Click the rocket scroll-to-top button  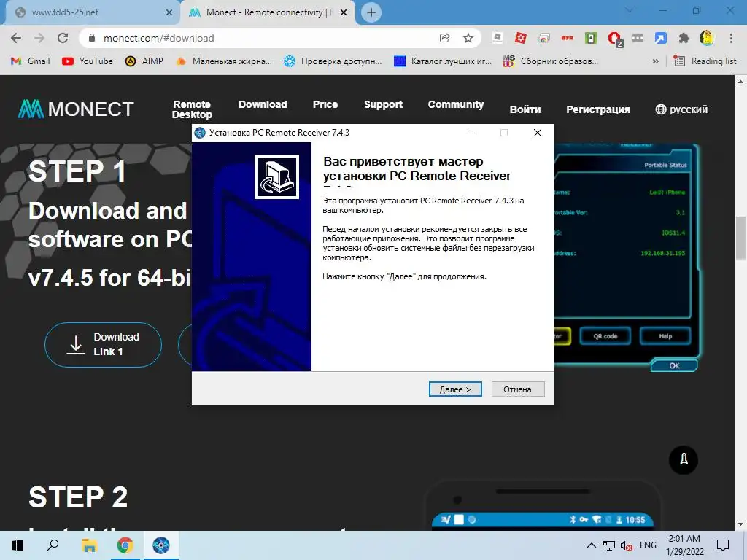pyautogui.click(x=684, y=459)
